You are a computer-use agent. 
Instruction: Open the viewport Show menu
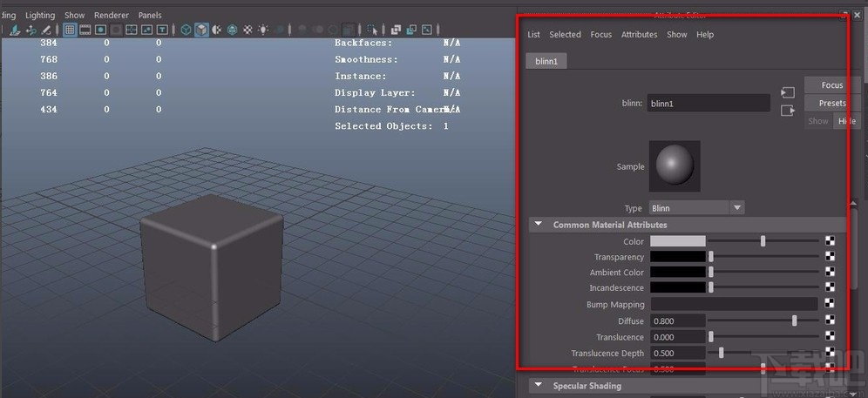(x=75, y=15)
